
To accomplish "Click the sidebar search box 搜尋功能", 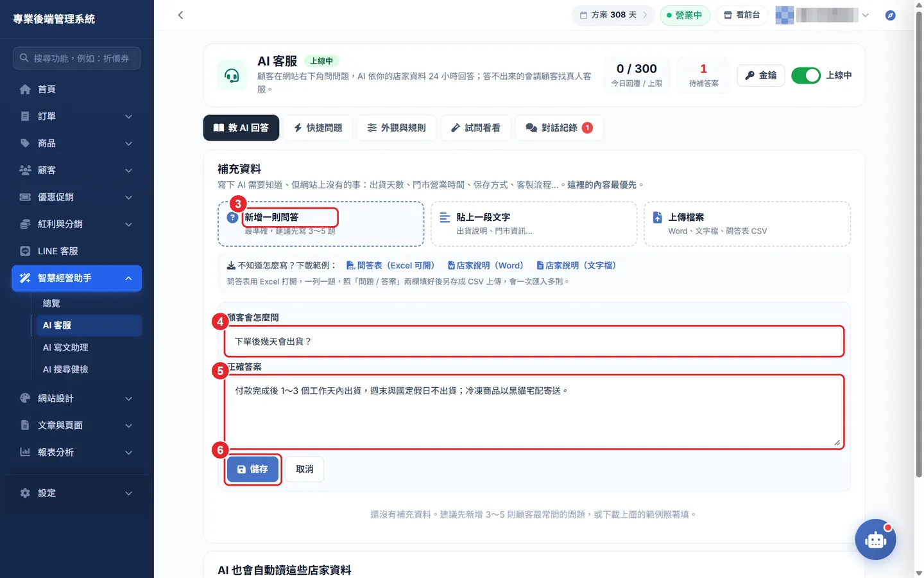I will pos(77,58).
